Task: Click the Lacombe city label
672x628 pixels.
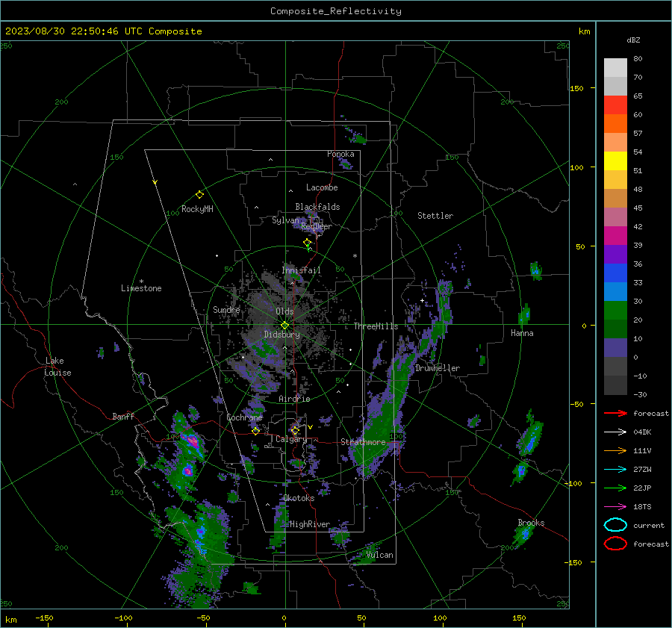Action: coord(322,187)
